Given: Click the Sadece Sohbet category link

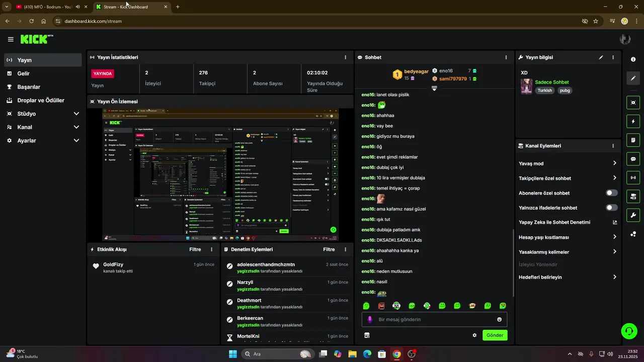Looking at the screenshot, I should (x=552, y=82).
